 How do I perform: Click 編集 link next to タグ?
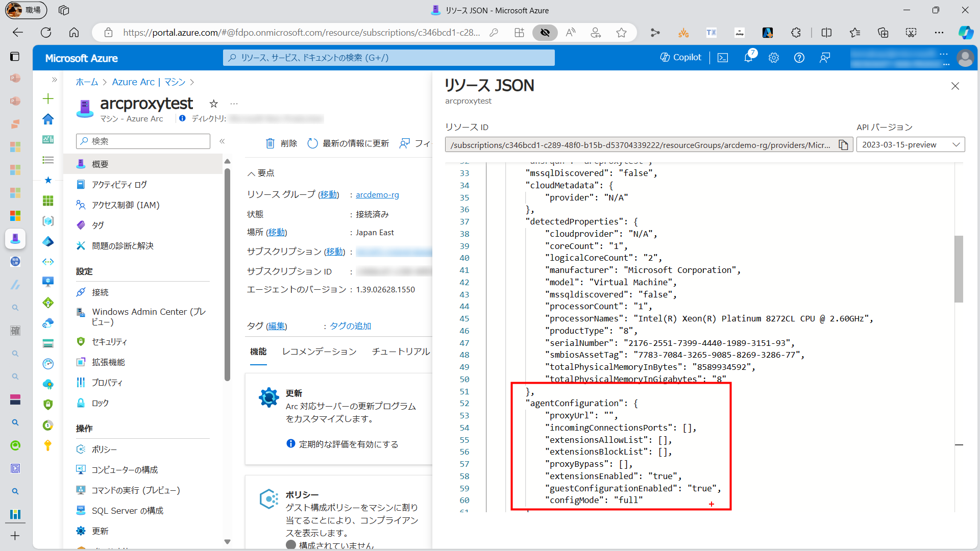coord(277,326)
